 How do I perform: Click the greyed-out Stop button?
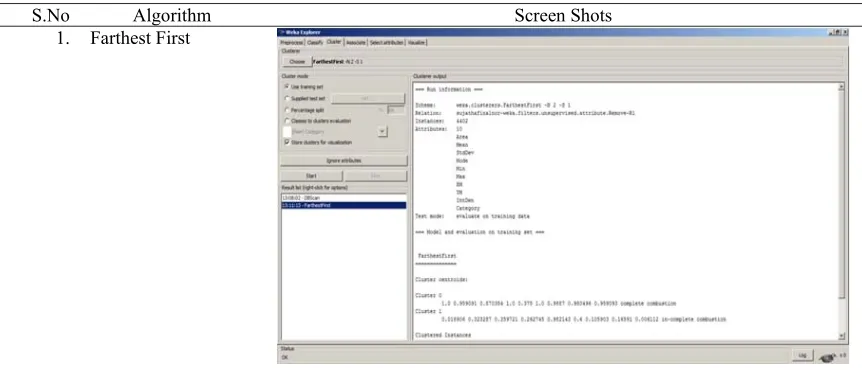pos(375,176)
